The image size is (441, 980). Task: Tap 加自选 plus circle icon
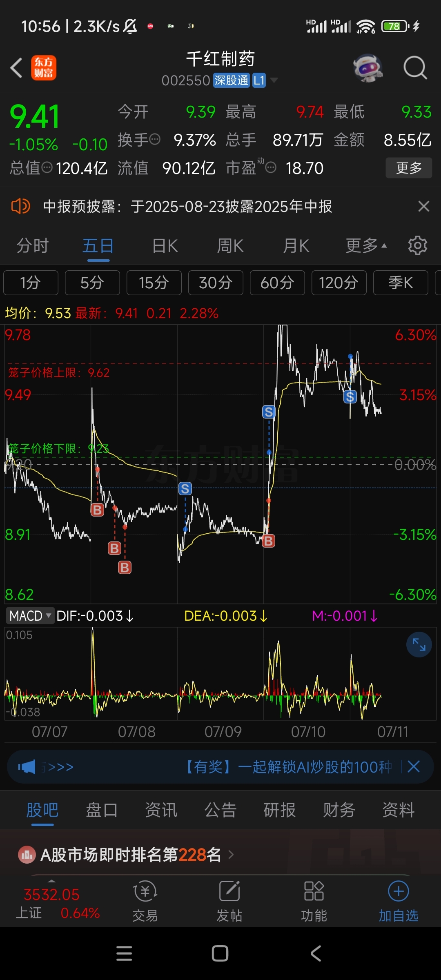(399, 891)
